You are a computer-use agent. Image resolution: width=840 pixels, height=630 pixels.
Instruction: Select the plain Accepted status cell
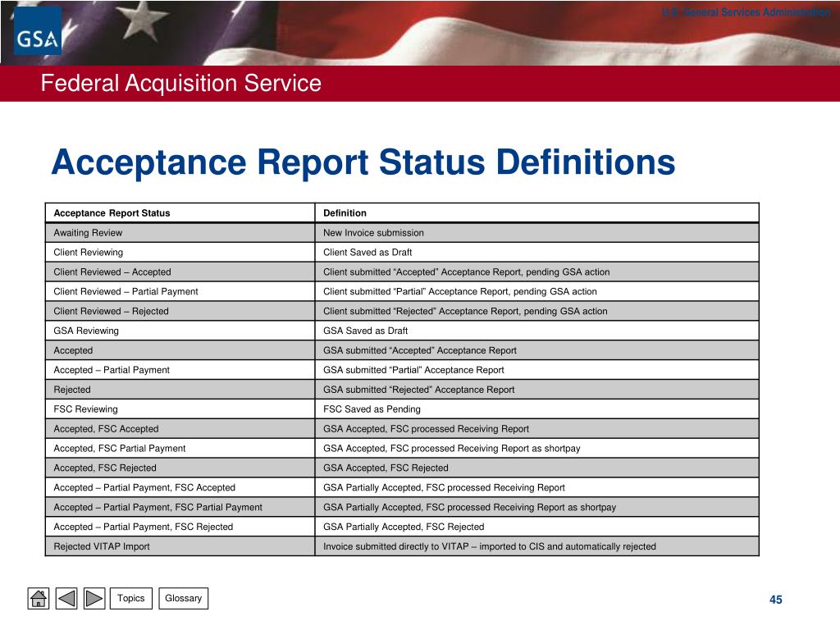(180, 350)
